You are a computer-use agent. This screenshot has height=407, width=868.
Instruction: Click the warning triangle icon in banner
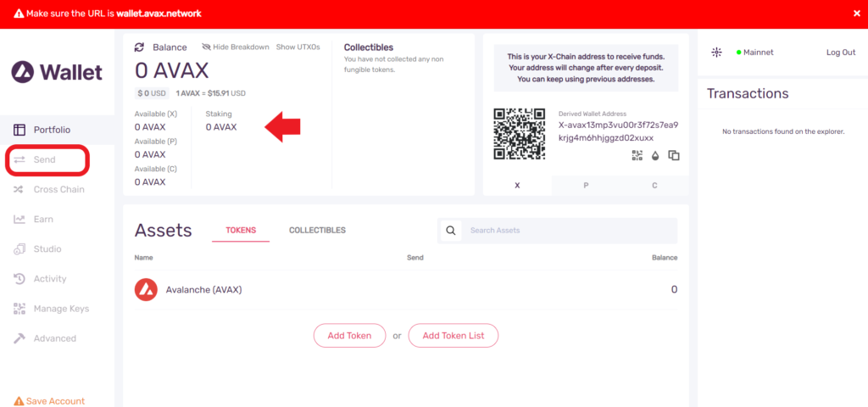pyautogui.click(x=19, y=14)
